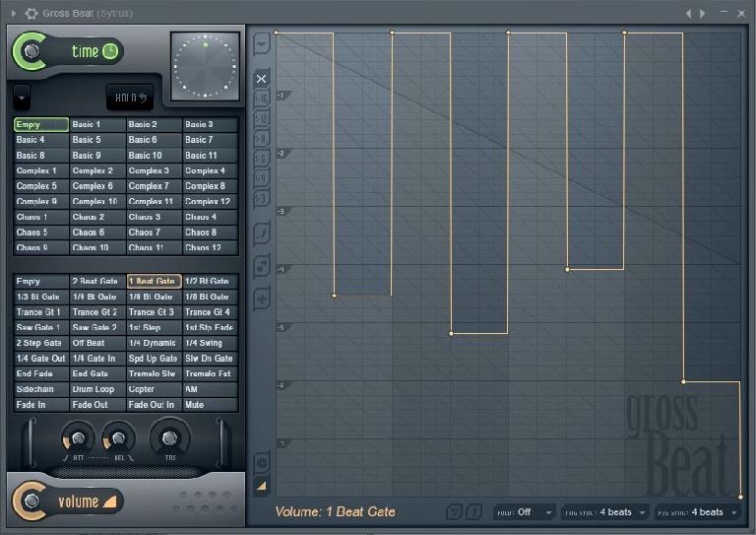Select the Tremolo Fst preset
The height and width of the screenshot is (535, 756).
211,373
